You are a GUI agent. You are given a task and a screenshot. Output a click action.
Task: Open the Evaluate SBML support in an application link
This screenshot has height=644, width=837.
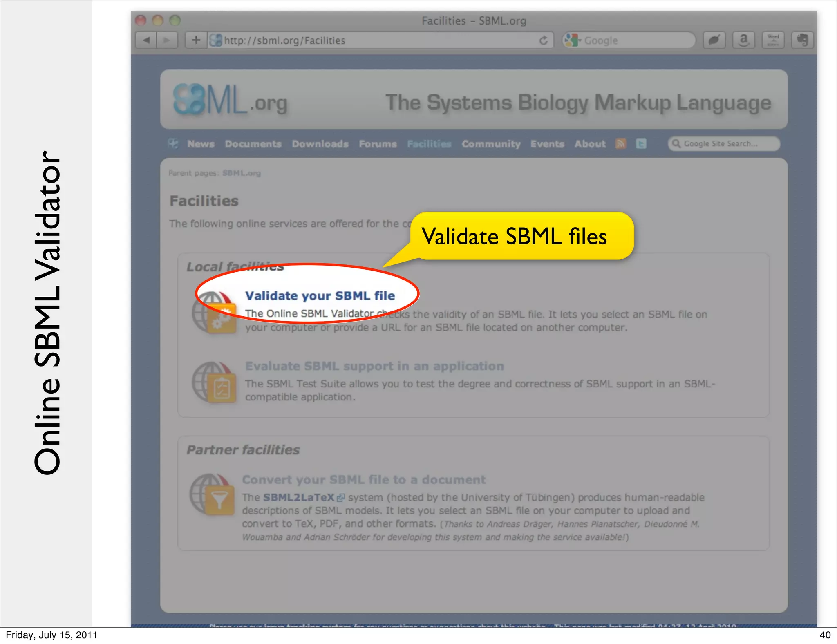click(x=374, y=366)
